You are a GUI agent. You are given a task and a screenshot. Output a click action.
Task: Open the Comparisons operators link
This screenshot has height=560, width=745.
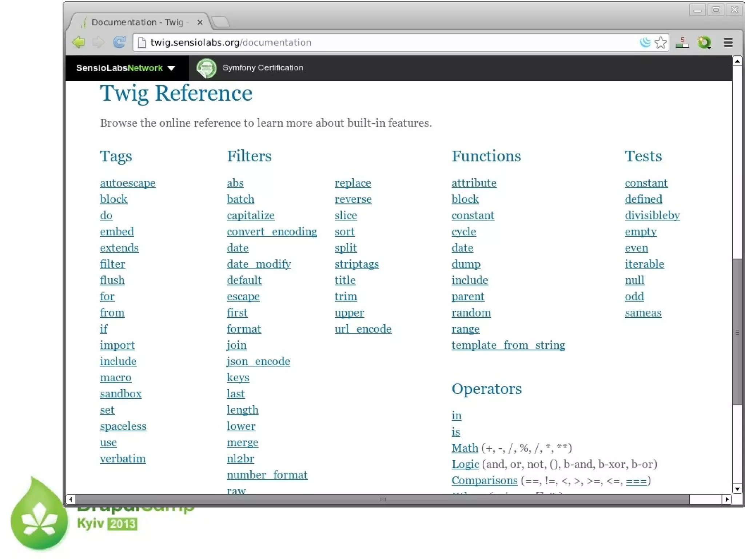[485, 481]
